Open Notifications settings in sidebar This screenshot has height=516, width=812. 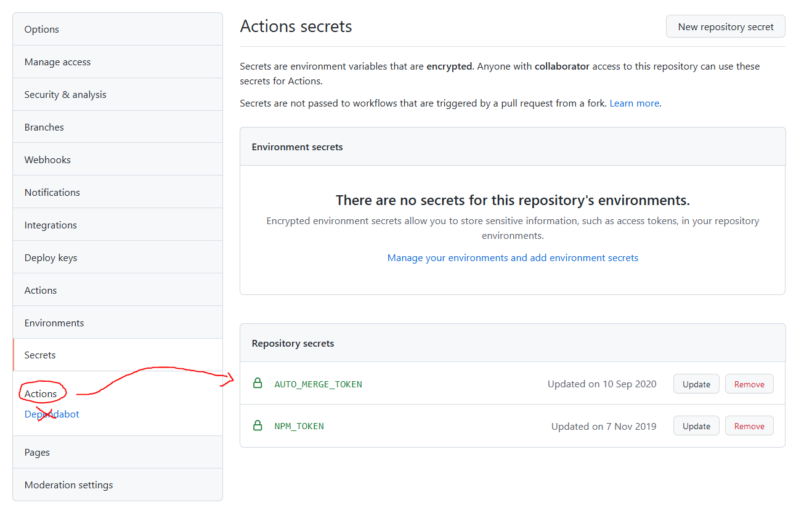tap(118, 192)
